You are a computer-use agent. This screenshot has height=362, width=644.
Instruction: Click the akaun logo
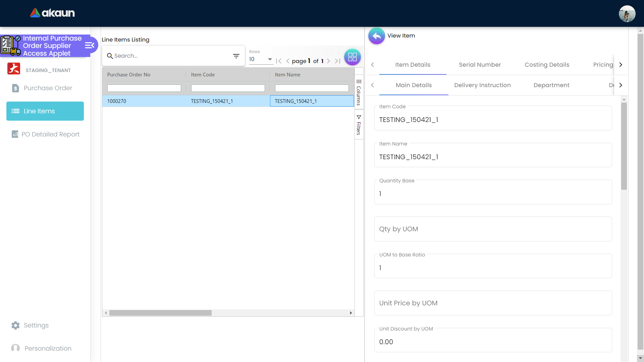[x=52, y=13]
